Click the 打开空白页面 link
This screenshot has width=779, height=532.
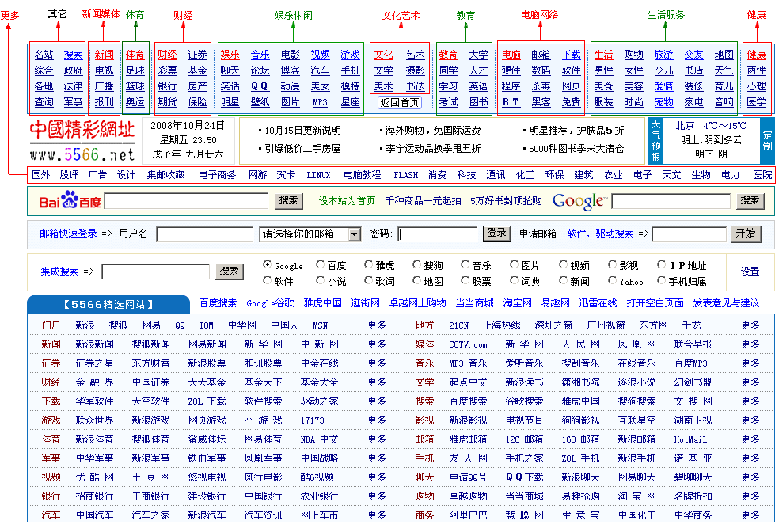coord(655,303)
